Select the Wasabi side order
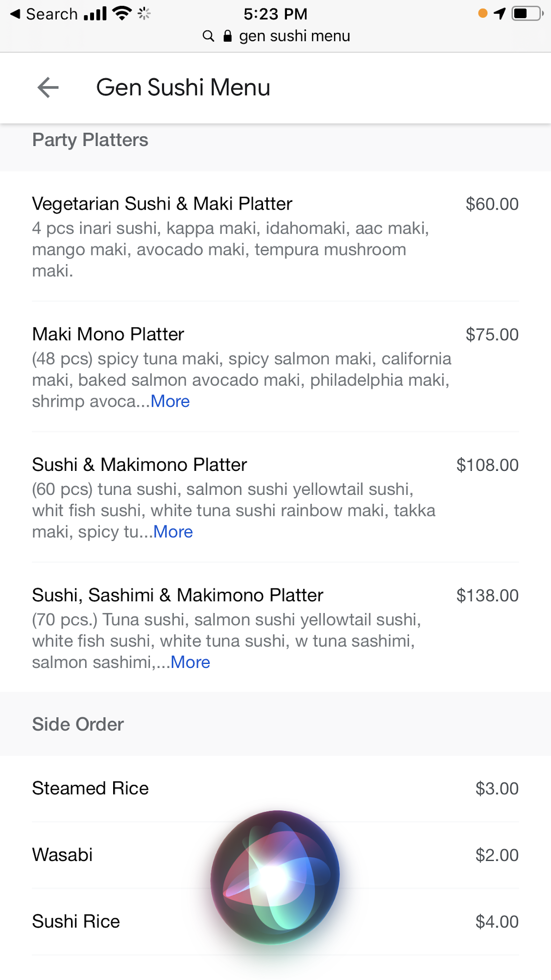Screen dimensions: 551x980 [63, 855]
